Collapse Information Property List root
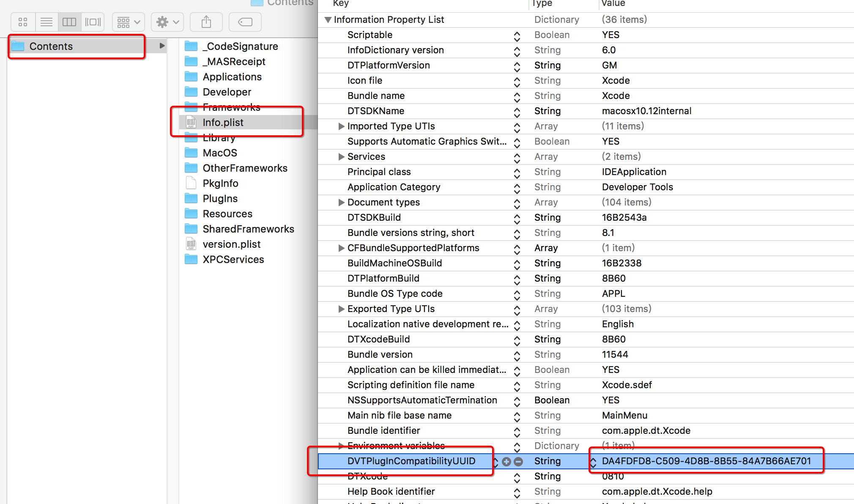The height and width of the screenshot is (504, 854). (328, 20)
